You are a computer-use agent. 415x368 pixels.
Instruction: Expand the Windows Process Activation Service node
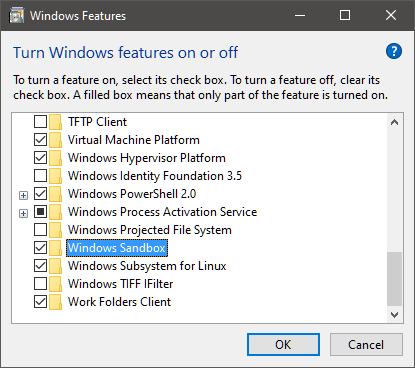23,213
